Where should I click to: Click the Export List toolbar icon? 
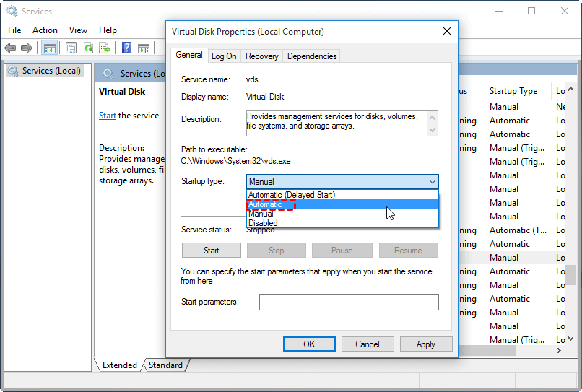105,48
